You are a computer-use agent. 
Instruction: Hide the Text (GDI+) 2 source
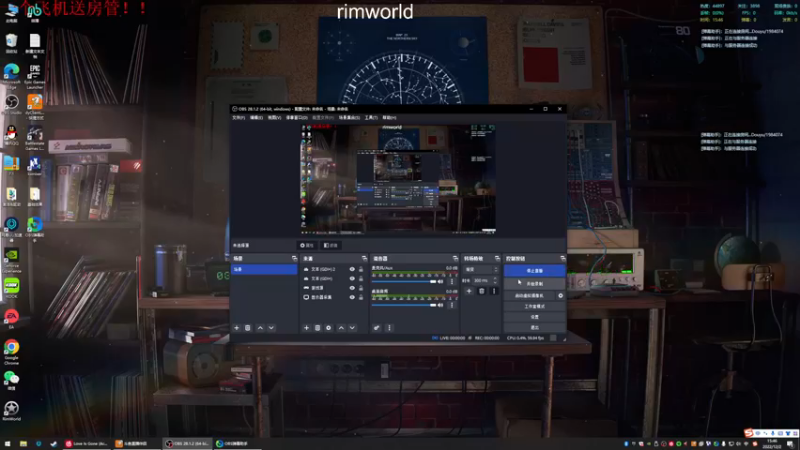tap(352, 269)
